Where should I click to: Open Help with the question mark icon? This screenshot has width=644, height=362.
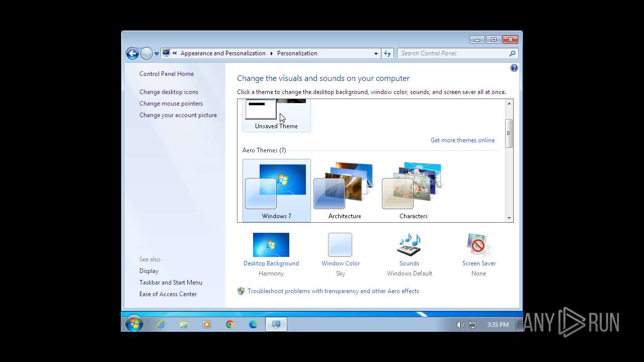(514, 68)
